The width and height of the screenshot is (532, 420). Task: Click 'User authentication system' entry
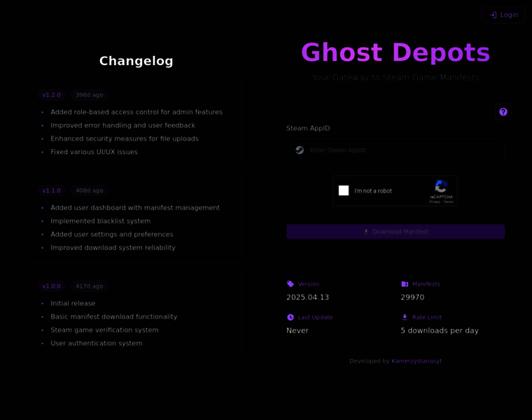click(x=97, y=343)
